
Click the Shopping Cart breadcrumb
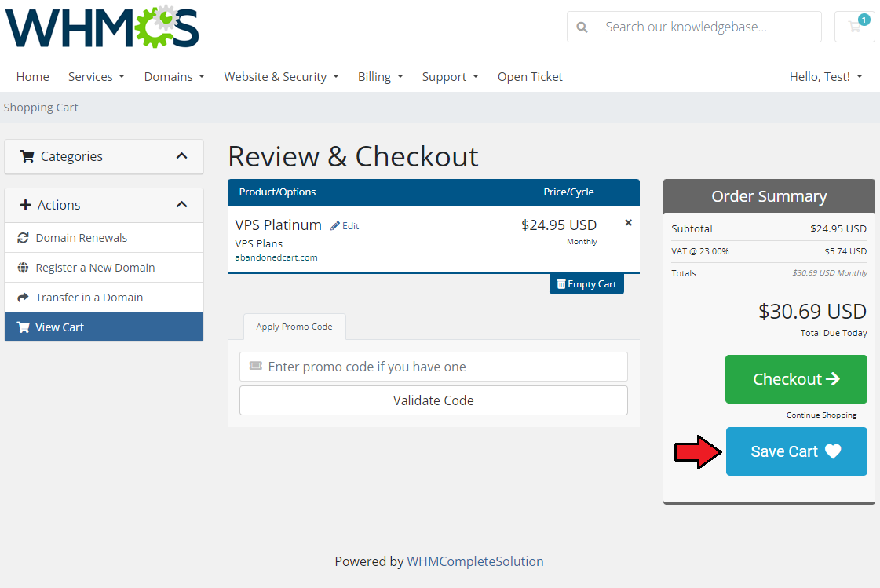pyautogui.click(x=40, y=108)
